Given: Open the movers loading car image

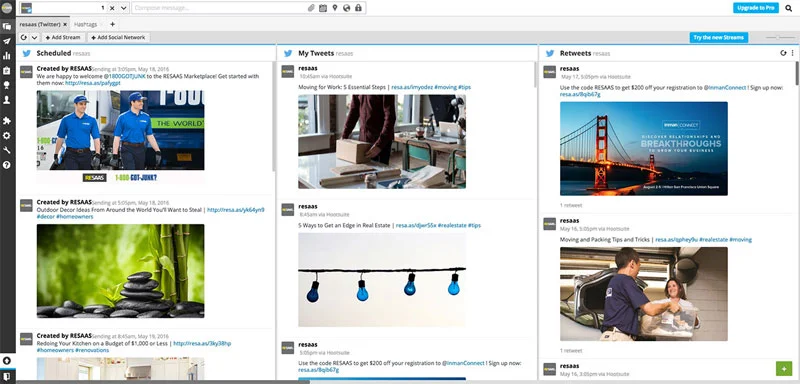Looking at the screenshot, I should (644, 294).
